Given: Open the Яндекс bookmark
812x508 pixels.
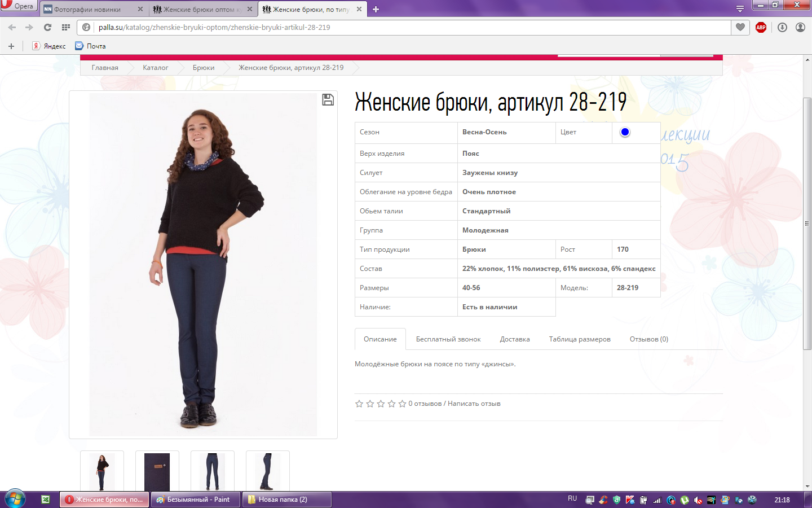Looking at the screenshot, I should pyautogui.click(x=48, y=46).
